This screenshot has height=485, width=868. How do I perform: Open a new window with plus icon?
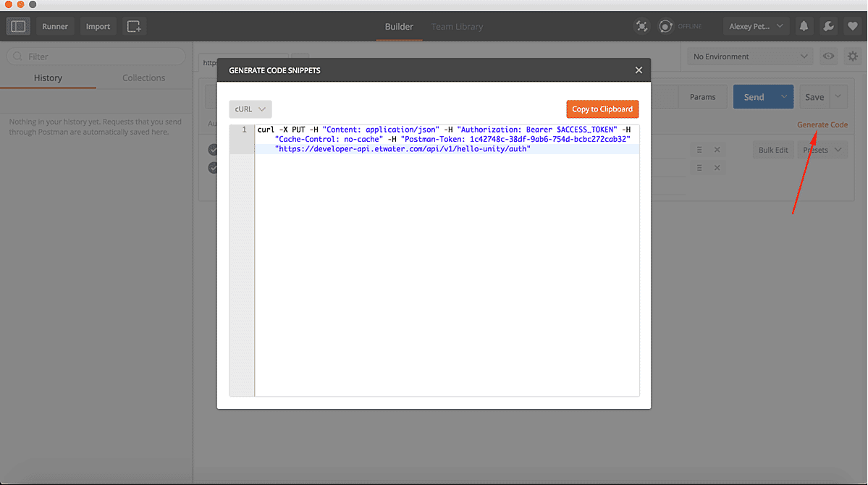click(x=134, y=26)
